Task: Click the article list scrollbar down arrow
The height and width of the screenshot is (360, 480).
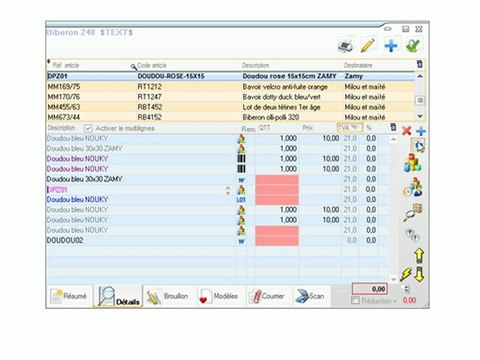Action: pyautogui.click(x=420, y=116)
